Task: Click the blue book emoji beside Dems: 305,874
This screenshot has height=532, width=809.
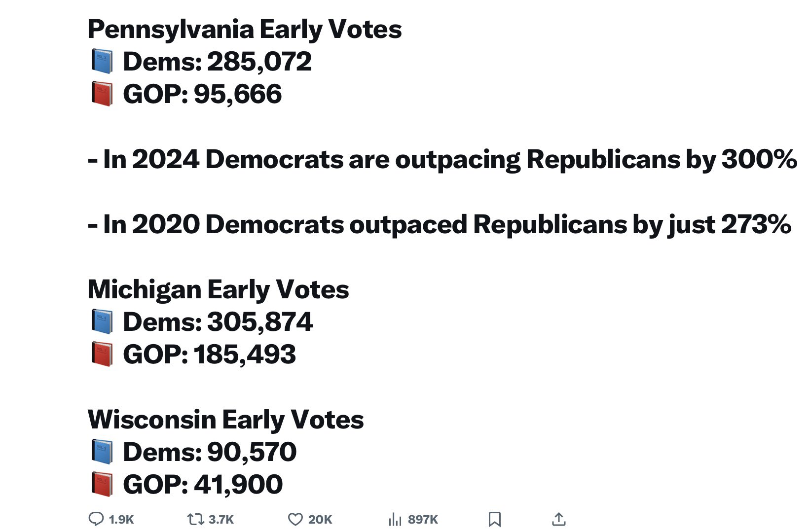Action: click(x=102, y=322)
